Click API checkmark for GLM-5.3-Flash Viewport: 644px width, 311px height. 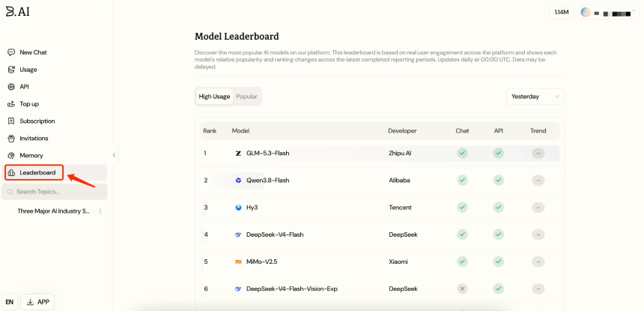tap(499, 153)
